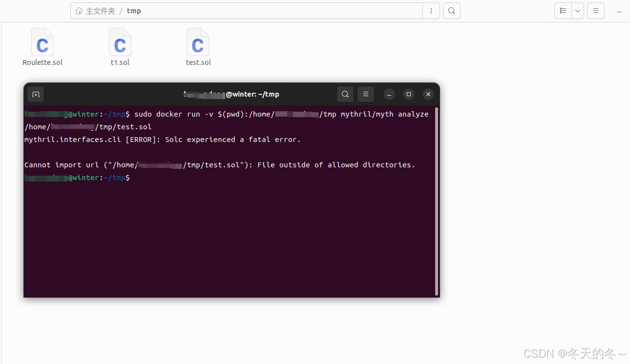Click 'sudo docker run' in the command
This screenshot has width=630, height=364.
point(167,114)
